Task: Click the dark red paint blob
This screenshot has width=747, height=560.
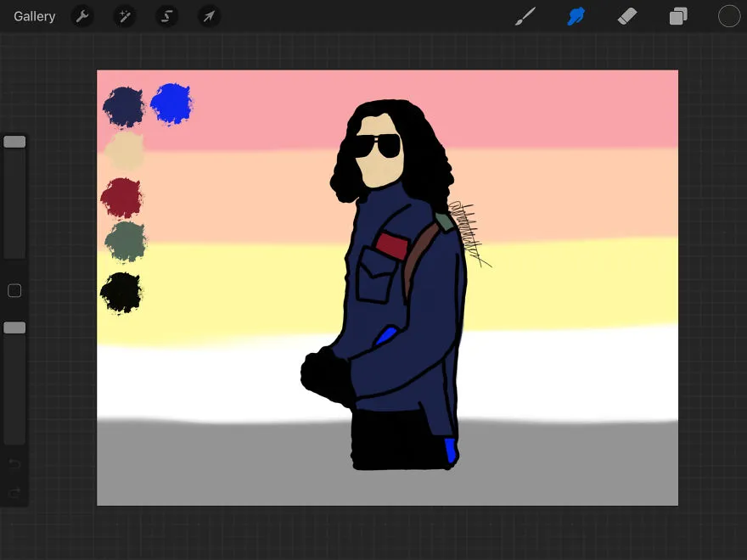Action: pyautogui.click(x=121, y=198)
